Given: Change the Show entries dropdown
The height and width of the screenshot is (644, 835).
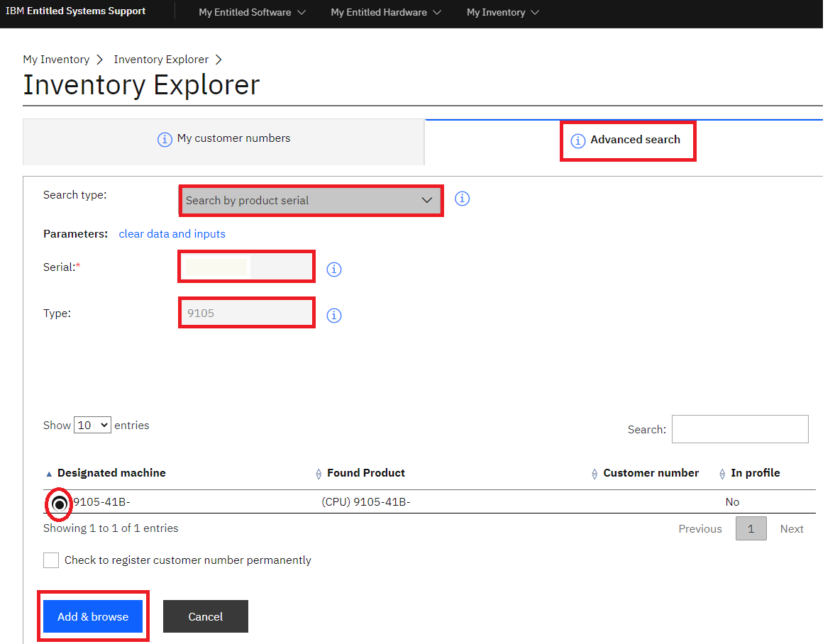Looking at the screenshot, I should [92, 425].
